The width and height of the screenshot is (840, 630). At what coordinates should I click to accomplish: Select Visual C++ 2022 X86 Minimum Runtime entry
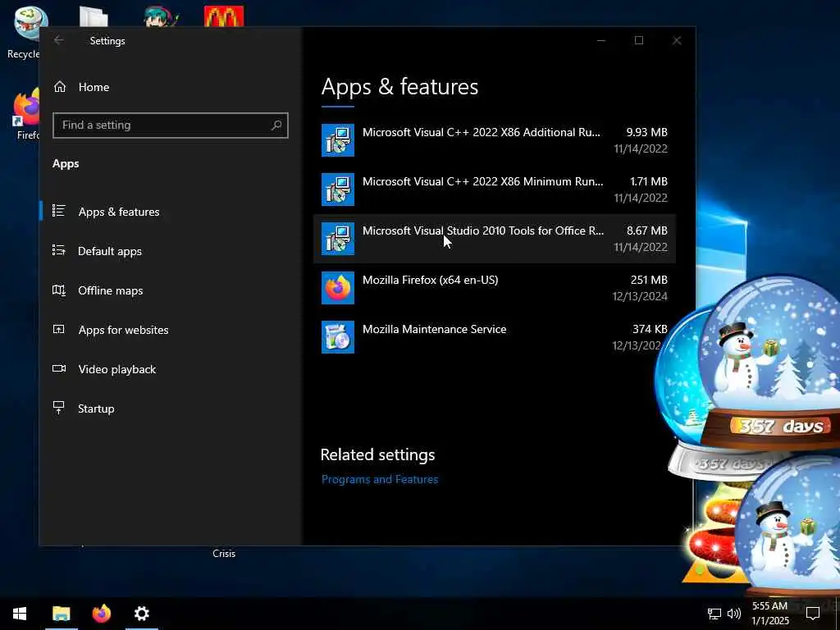pos(494,189)
